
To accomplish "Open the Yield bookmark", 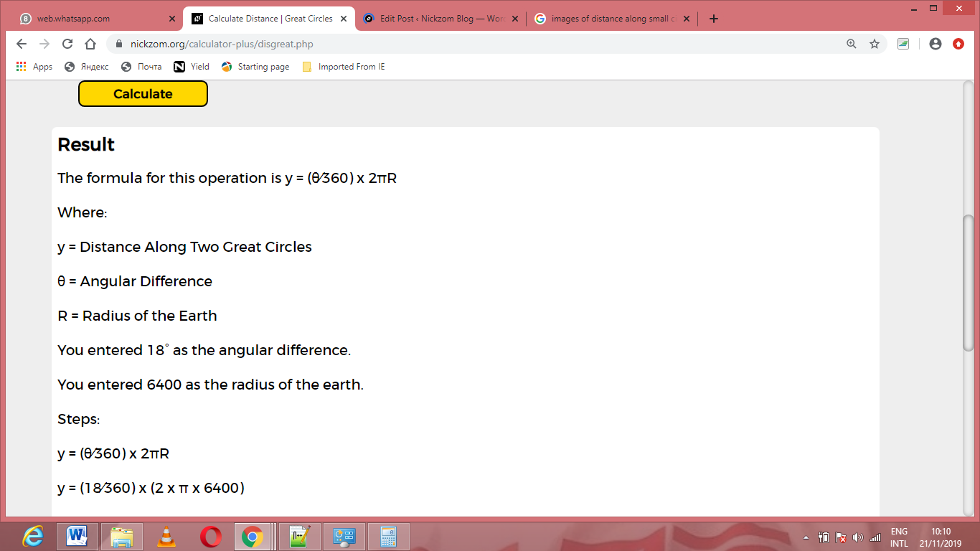I will pos(192,67).
